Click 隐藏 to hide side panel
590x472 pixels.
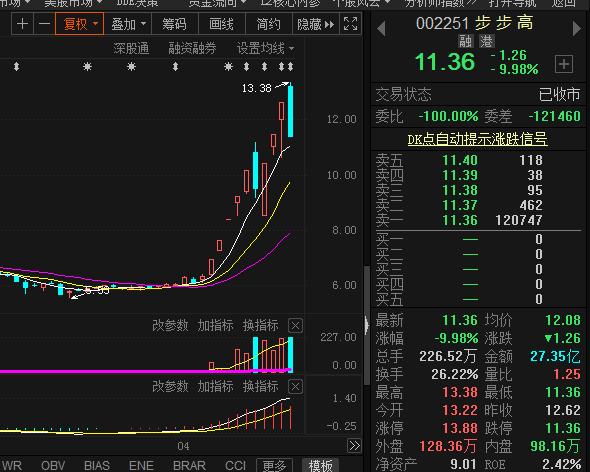[x=315, y=24]
